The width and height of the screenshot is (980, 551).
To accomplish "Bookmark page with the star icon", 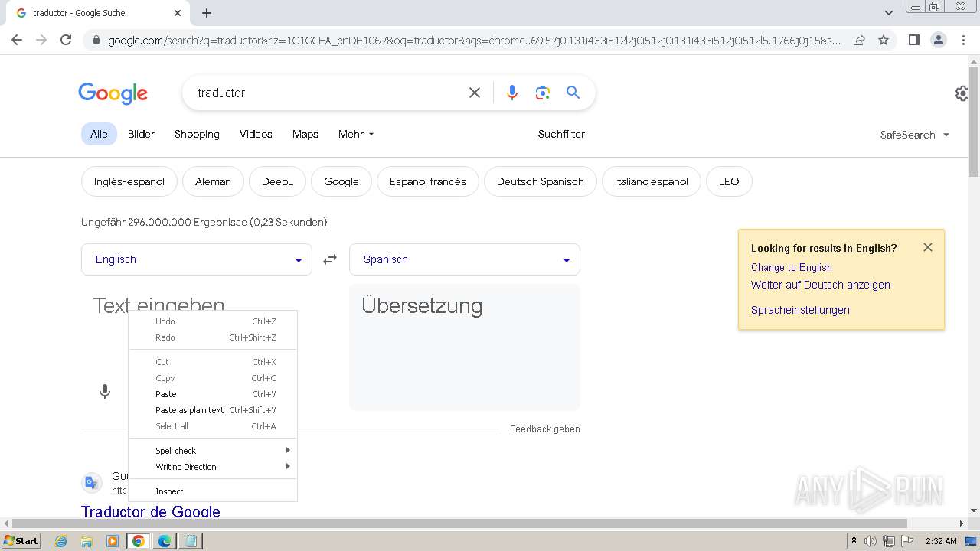I will (884, 40).
